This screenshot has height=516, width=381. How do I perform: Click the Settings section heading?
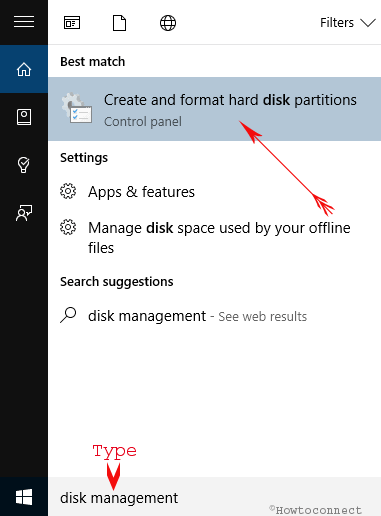click(84, 158)
